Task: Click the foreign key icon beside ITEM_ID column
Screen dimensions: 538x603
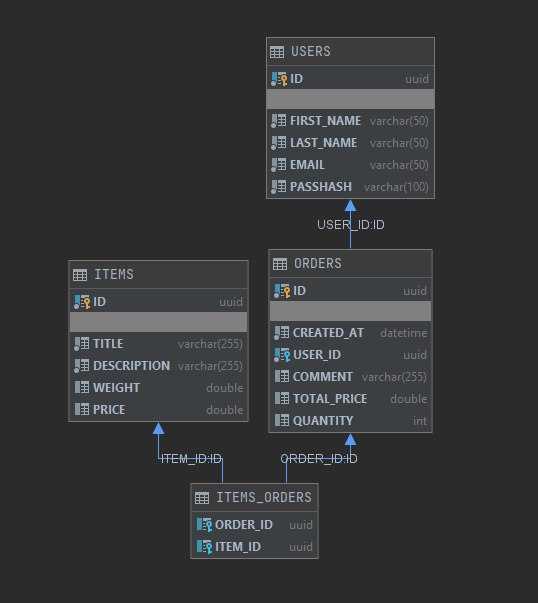Action: [x=204, y=546]
